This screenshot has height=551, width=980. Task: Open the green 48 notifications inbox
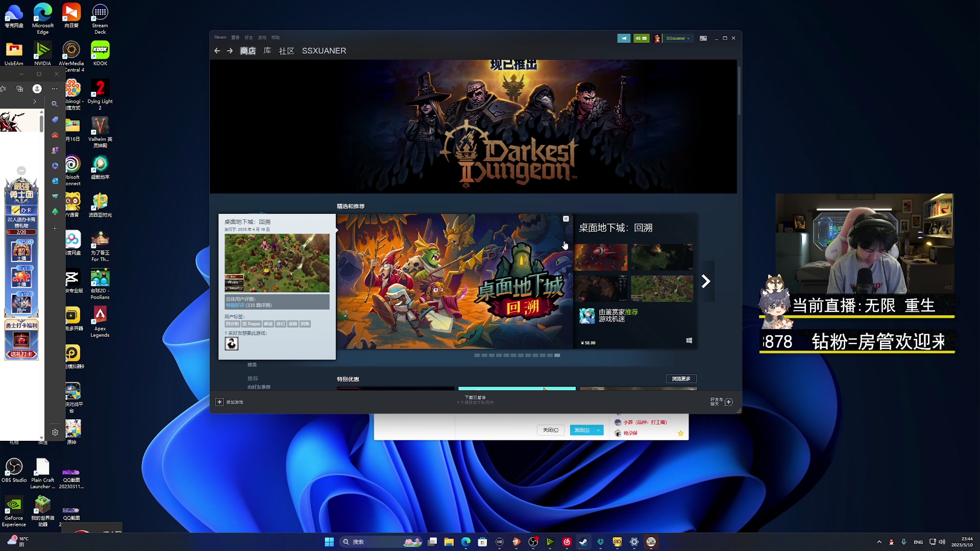click(641, 38)
